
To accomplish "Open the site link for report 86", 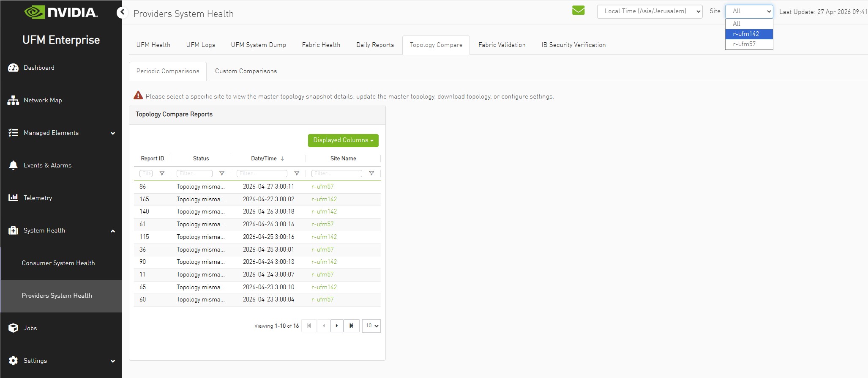I will pos(322,186).
